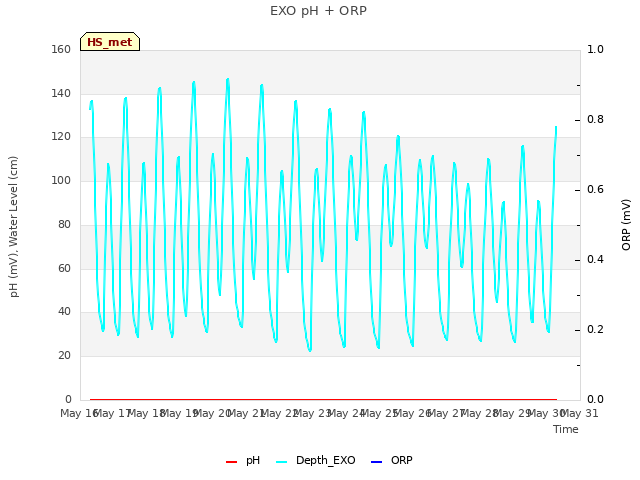Click the May 31 x-axis tick label
Screen dimensions: 640x480
click(x=580, y=413)
